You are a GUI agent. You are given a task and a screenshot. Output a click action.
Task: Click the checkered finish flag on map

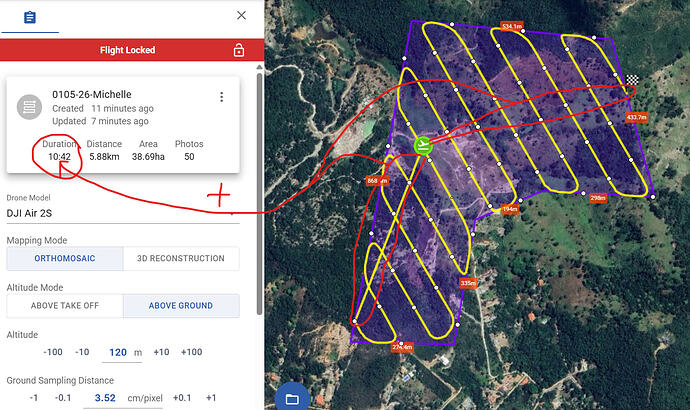[632, 81]
